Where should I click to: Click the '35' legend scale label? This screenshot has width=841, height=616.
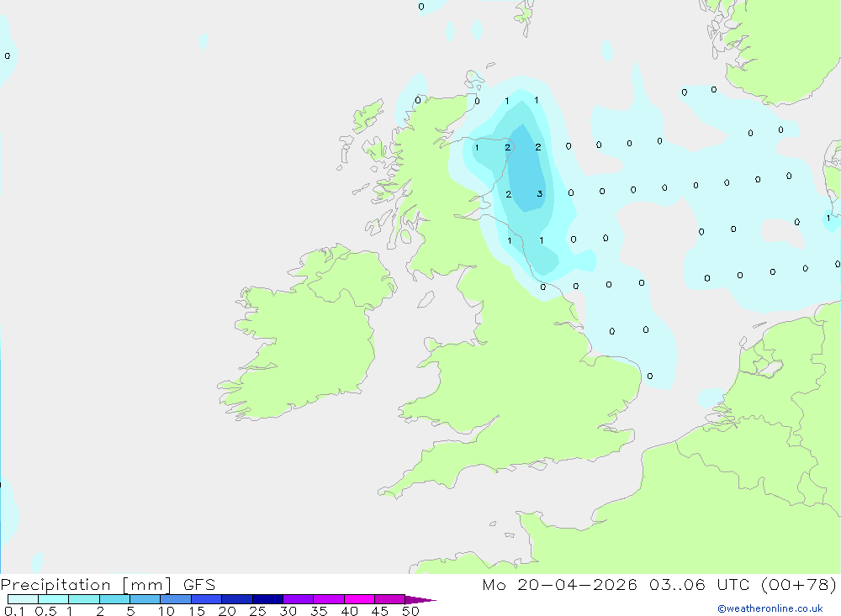[x=319, y=611]
